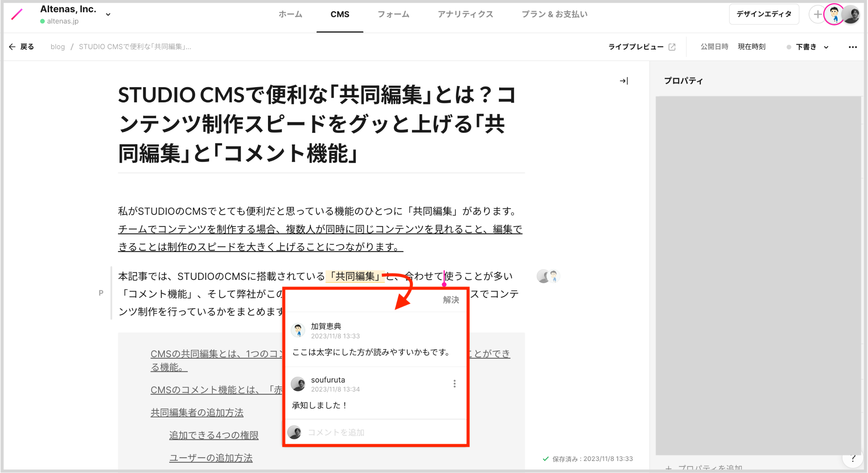
Task: Collapse the properties panel with arrow icon
Action: point(624,81)
